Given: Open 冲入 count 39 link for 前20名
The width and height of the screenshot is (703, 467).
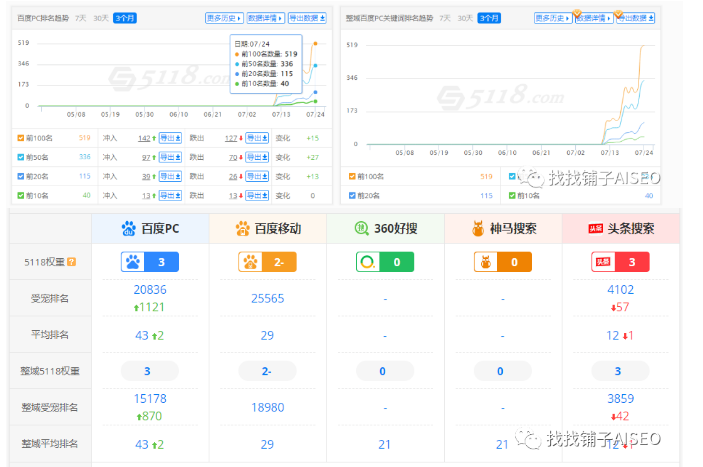Looking at the screenshot, I should [146, 177].
